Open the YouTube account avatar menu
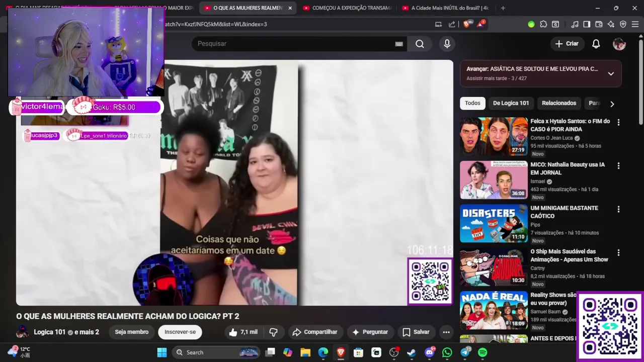 pyautogui.click(x=619, y=44)
